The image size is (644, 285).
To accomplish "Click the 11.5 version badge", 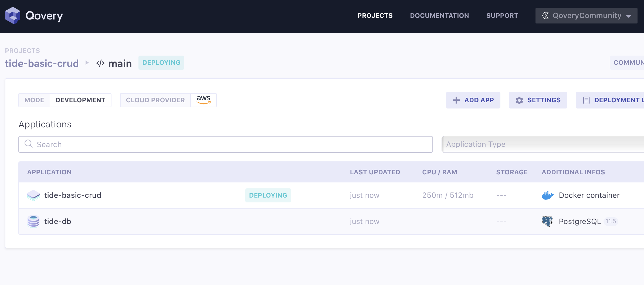I will [611, 221].
